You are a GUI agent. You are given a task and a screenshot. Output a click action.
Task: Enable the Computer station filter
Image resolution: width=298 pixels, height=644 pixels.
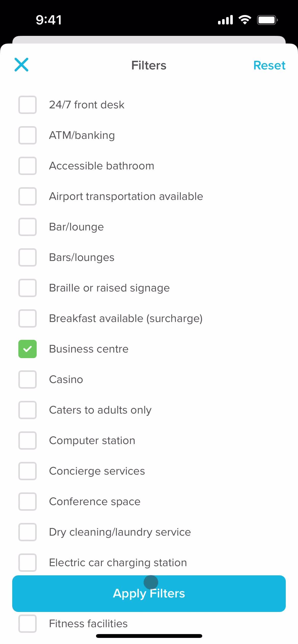point(28,441)
